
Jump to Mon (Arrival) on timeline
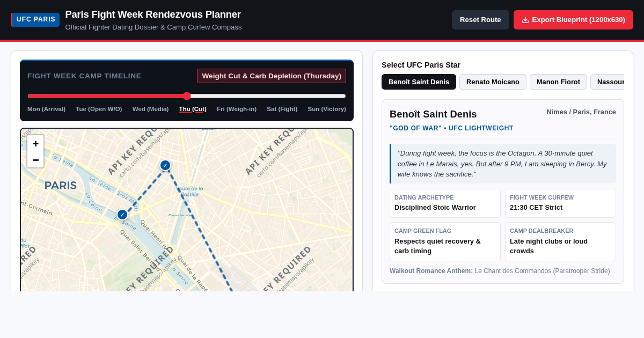(x=46, y=109)
